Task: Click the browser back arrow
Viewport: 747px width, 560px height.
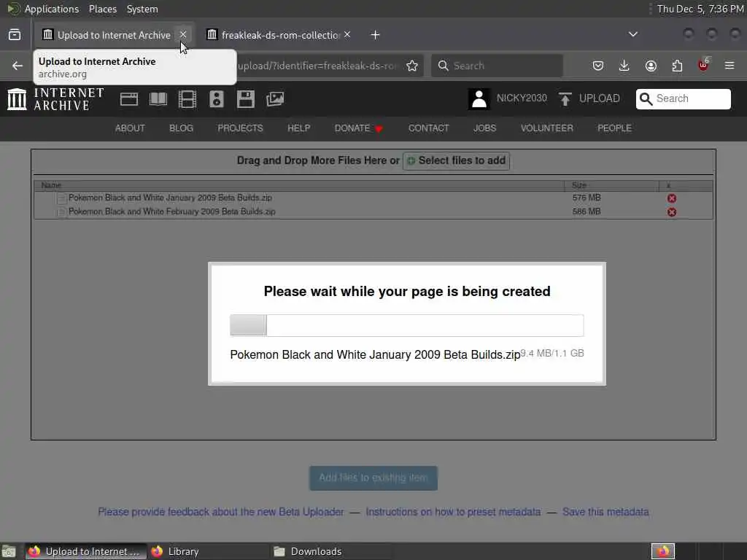Action: 18,66
